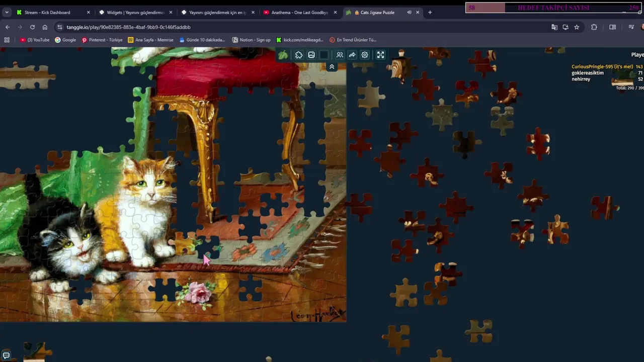This screenshot has height=362, width=644.
Task: Open the YouTube bookmark
Action: [35, 40]
